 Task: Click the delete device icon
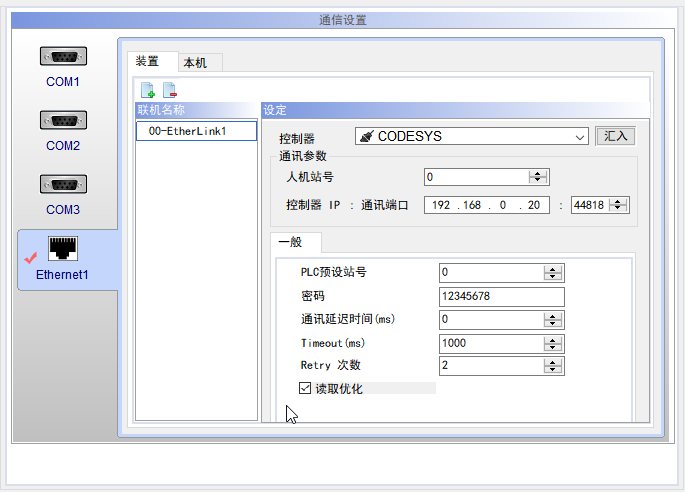click(169, 90)
